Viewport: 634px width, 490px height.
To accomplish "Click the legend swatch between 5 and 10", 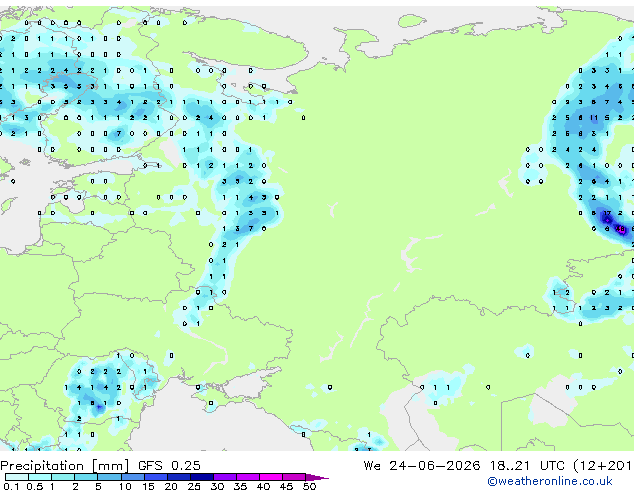I will (109, 477).
